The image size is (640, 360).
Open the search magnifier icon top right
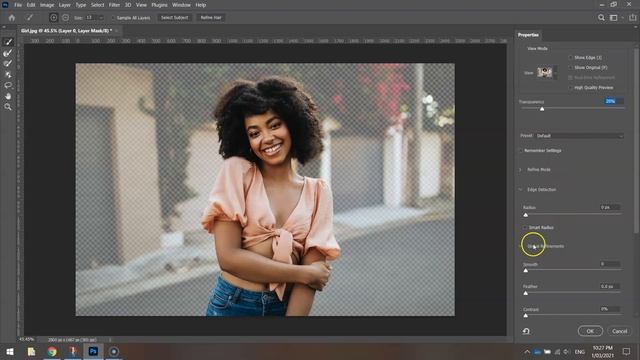point(601,18)
